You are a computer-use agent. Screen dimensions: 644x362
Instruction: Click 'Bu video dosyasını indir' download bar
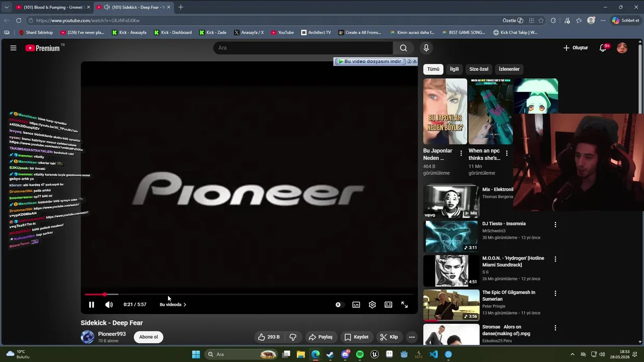click(x=370, y=61)
